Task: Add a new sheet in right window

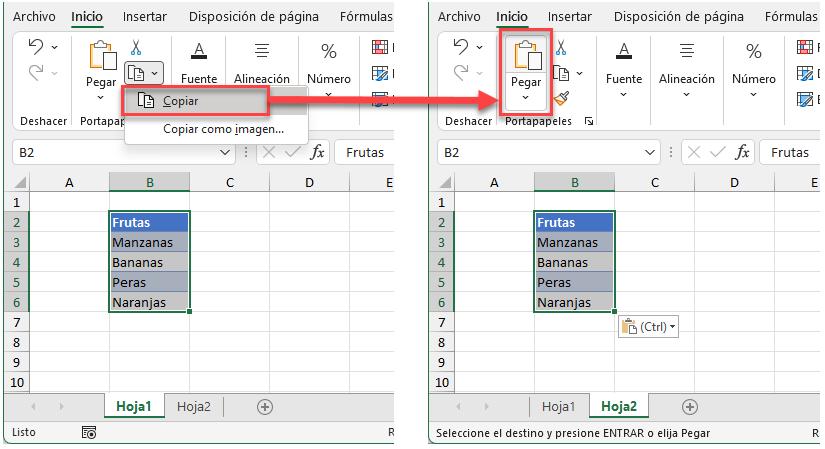Action: [x=690, y=407]
